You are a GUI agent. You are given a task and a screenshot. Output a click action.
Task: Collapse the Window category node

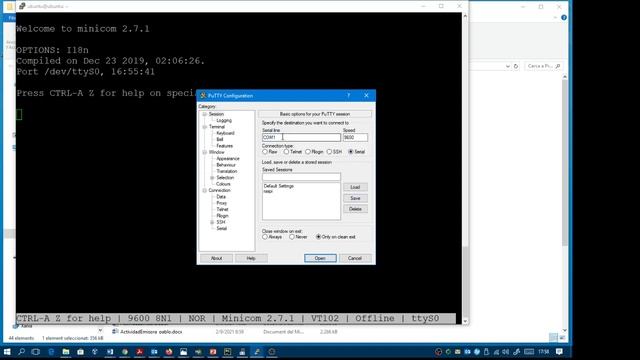(204, 152)
